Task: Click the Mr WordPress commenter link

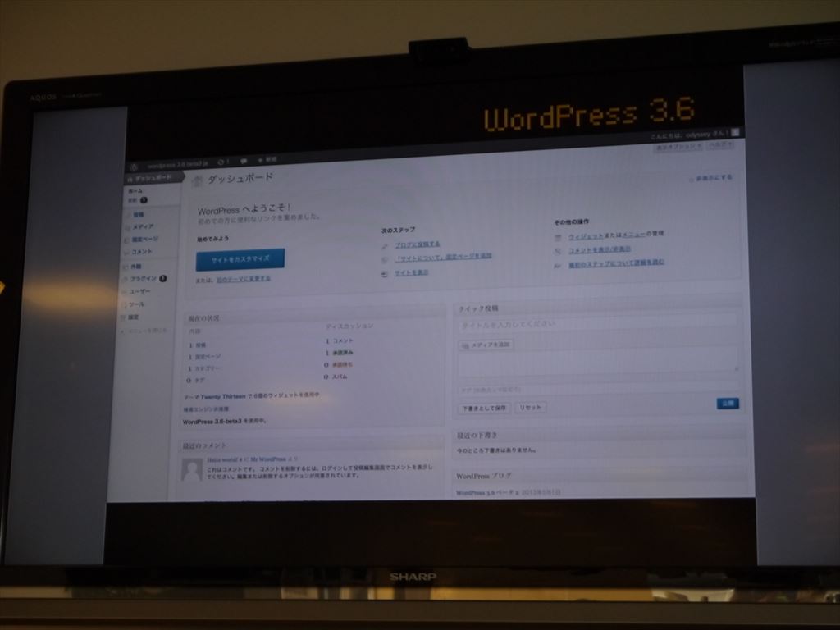Action: (268, 459)
